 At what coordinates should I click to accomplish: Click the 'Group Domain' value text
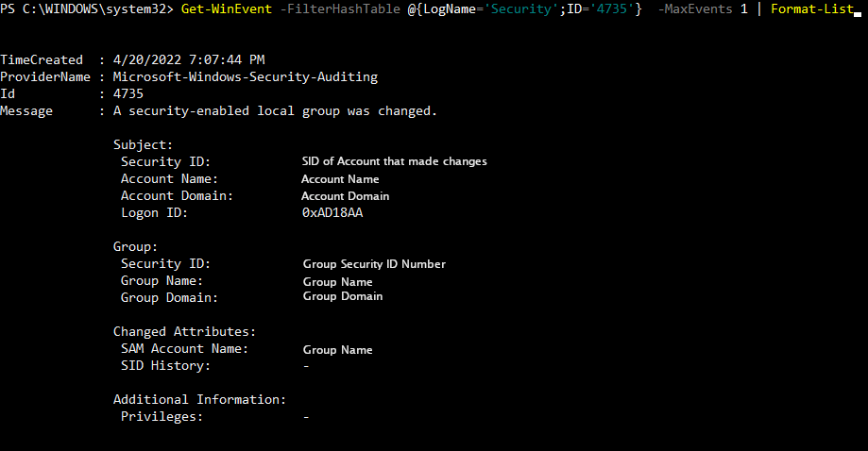pos(343,296)
